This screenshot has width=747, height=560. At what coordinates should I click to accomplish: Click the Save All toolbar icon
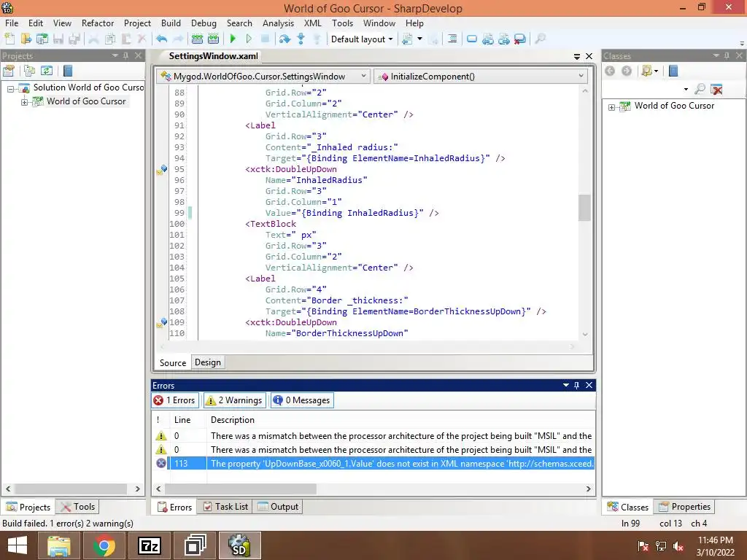tap(74, 39)
